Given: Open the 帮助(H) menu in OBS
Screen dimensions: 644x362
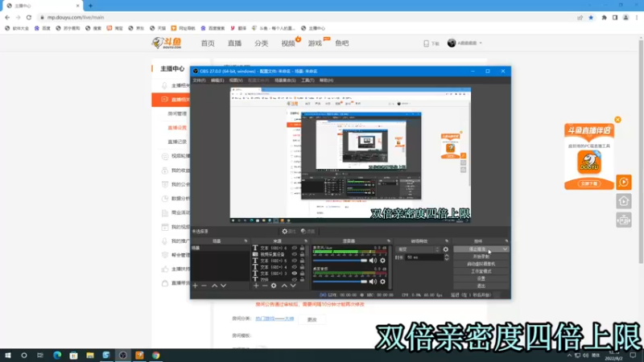Looking at the screenshot, I should click(x=327, y=80).
